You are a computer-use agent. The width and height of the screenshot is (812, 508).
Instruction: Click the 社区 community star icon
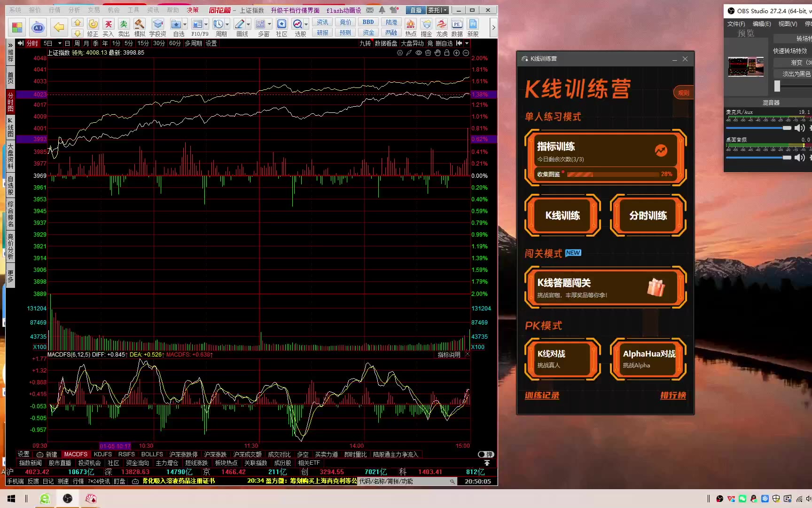point(281,24)
